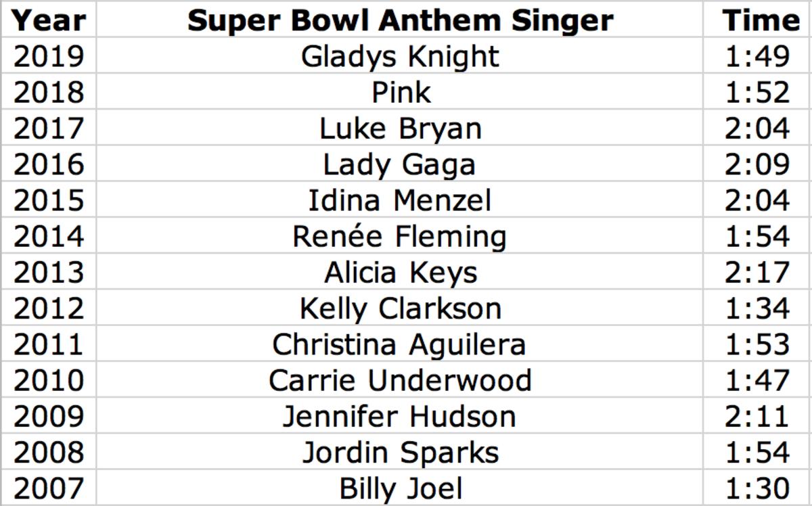This screenshot has width=812, height=506.
Task: Click the Pink singer cell
Action: [400, 93]
